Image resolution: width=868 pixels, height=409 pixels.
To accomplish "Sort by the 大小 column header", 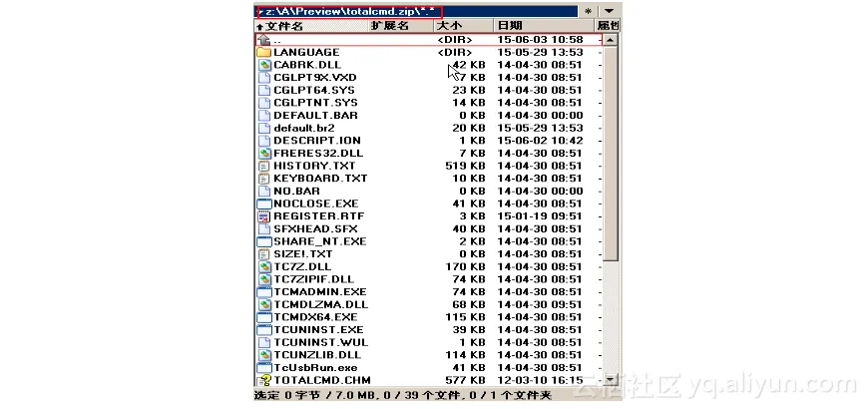I will pyautogui.click(x=464, y=26).
